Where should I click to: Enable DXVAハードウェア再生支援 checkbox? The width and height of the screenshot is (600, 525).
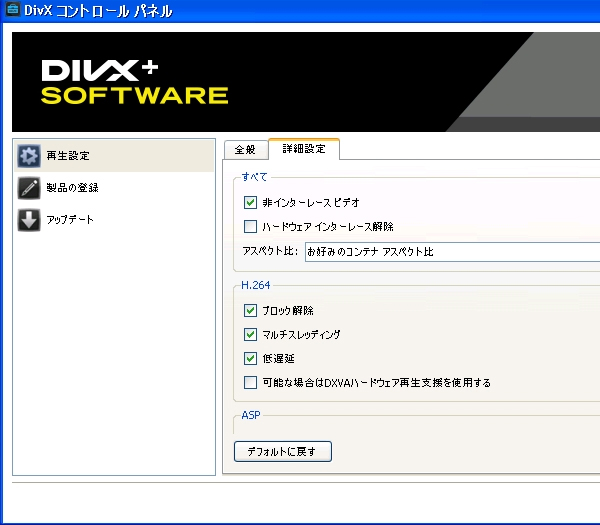250,382
